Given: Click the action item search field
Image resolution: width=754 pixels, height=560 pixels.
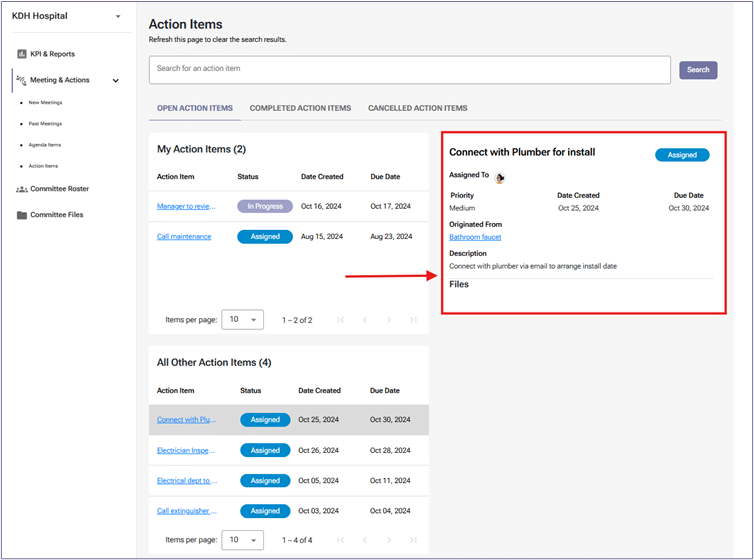Looking at the screenshot, I should (x=409, y=69).
